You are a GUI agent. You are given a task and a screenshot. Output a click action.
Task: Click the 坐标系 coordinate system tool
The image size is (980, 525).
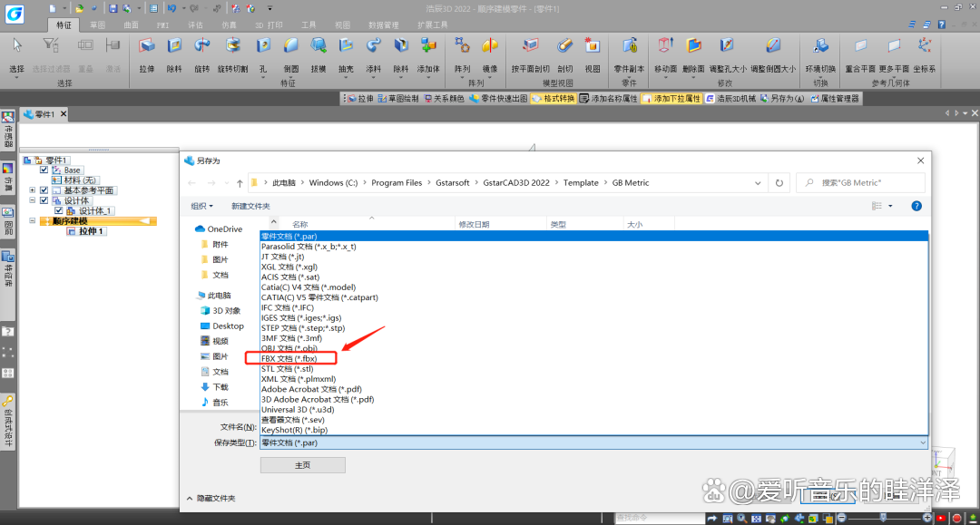click(925, 53)
